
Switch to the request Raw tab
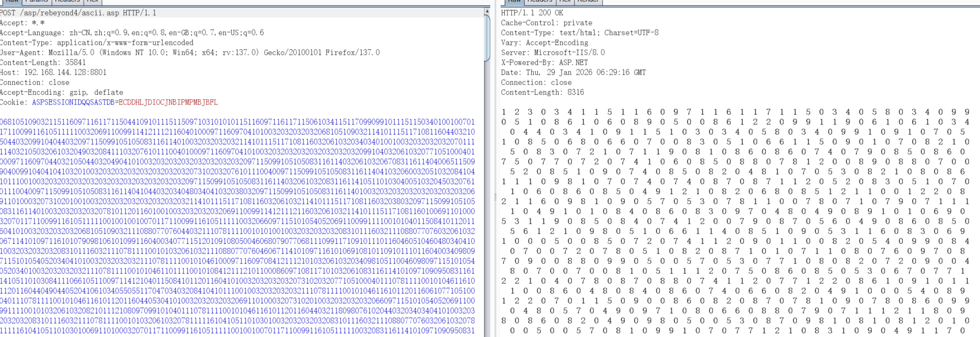11,2
